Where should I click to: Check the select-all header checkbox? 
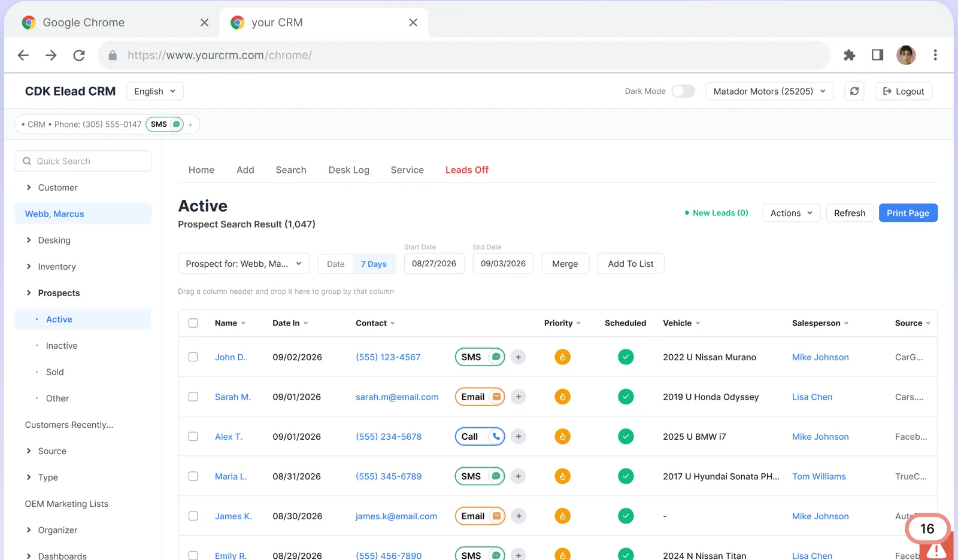tap(193, 323)
